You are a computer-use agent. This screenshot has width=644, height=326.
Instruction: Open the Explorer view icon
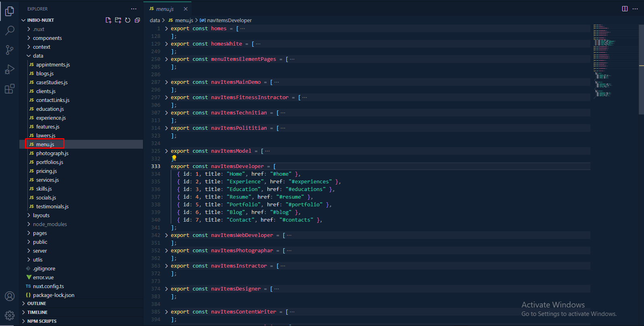[10, 11]
